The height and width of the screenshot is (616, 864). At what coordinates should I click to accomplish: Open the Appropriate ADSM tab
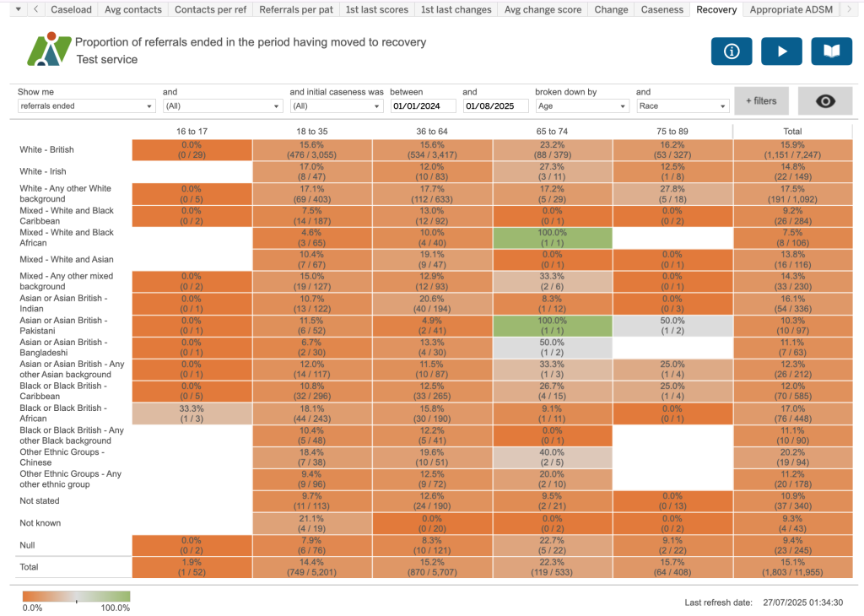[791, 9]
